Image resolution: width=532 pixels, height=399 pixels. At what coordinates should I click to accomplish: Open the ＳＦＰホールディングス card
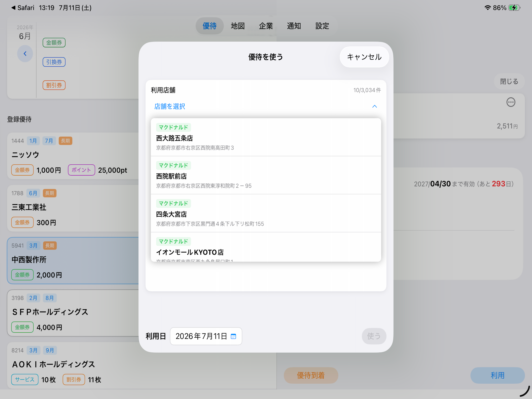73,313
